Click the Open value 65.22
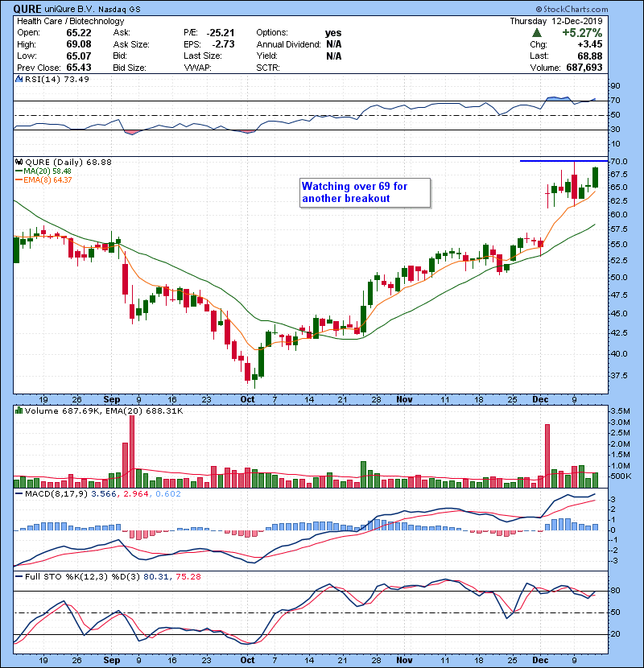644x668 pixels. (79, 33)
